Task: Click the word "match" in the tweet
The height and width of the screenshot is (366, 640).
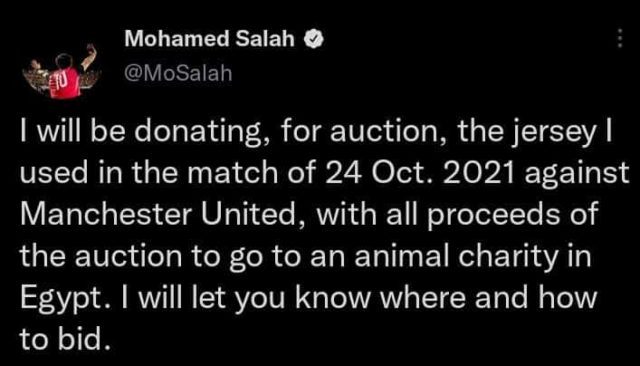Action: point(234,173)
